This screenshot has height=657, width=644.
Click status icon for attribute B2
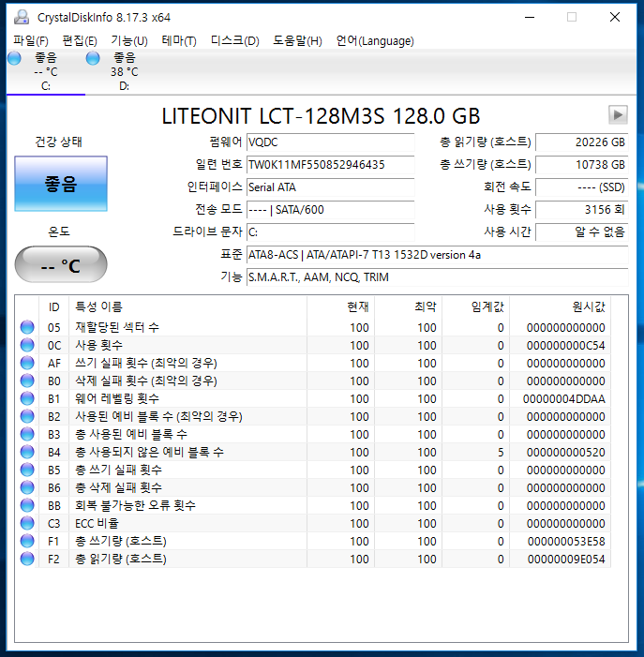pos(27,416)
